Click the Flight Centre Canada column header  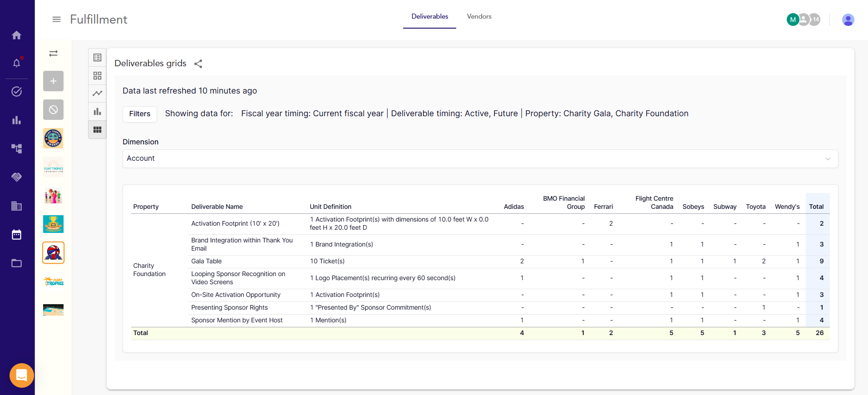tap(654, 202)
